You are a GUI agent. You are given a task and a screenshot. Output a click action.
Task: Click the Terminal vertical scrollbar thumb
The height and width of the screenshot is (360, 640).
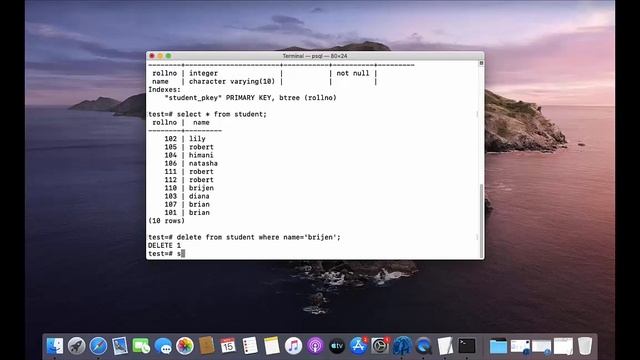pos(482,220)
